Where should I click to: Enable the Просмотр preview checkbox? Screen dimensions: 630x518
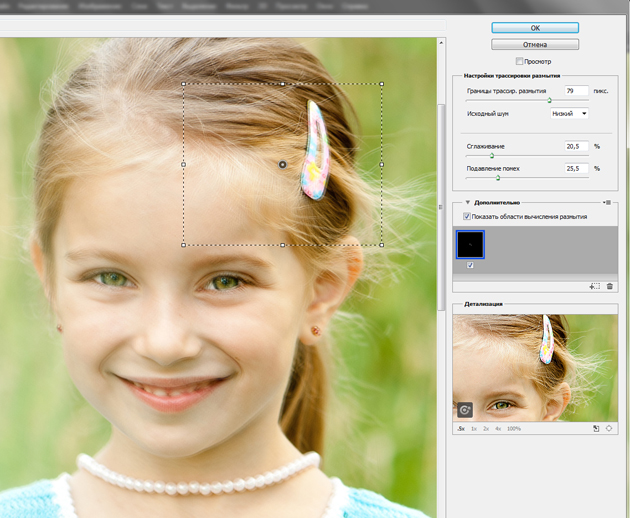pos(520,61)
